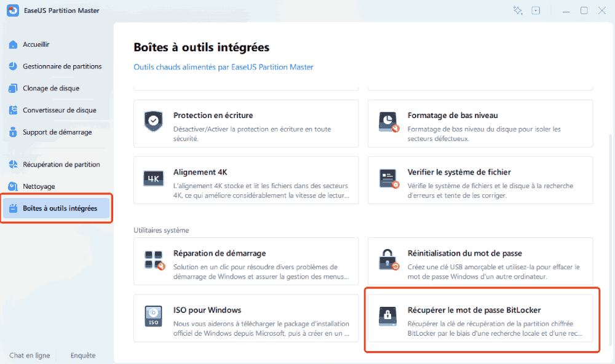
Task: Click the 'Utilitaires système' section label
Action: (x=161, y=230)
